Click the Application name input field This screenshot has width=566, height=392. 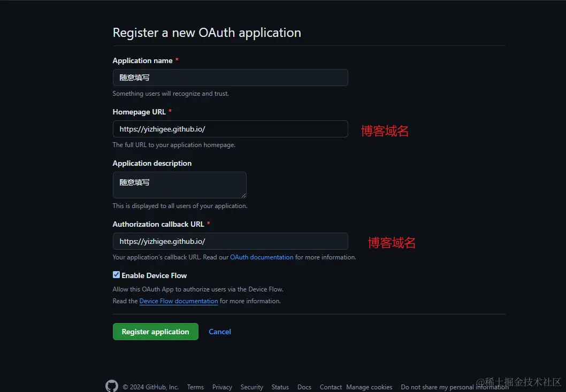pyautogui.click(x=230, y=78)
